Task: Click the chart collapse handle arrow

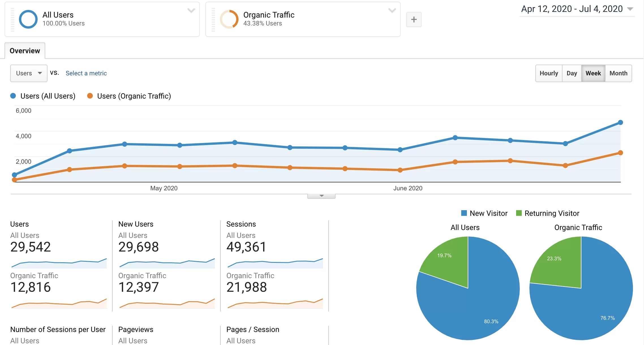Action: tap(321, 196)
